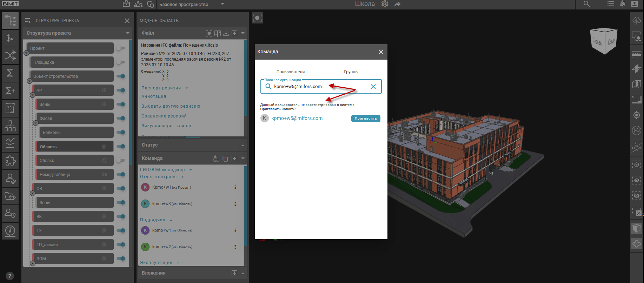644x283 pixels.
Task: Open the Базовое пространство dropdown
Action: pos(222,4)
